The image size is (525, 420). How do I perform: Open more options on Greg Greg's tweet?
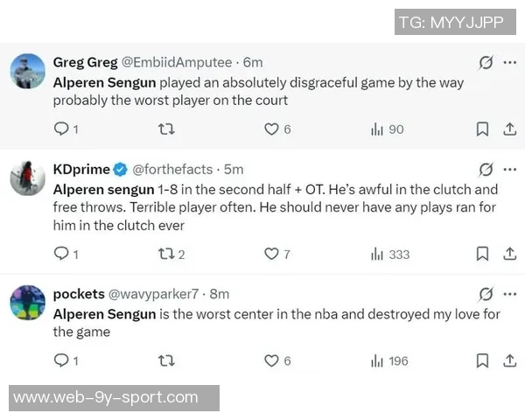tap(509, 63)
